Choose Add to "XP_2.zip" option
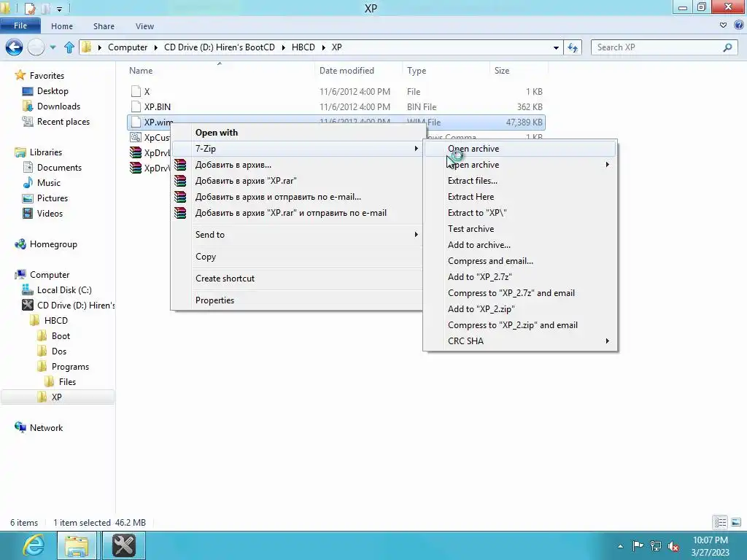747x560 pixels. 481,309
